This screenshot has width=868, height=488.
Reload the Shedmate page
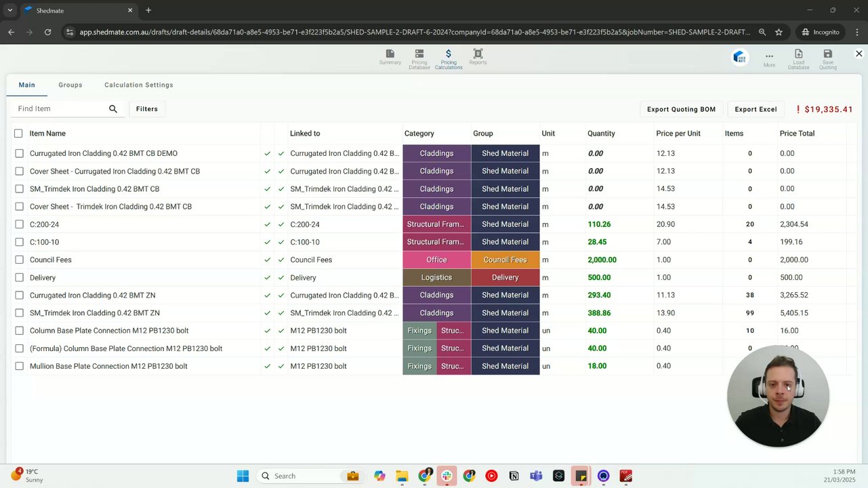point(47,32)
